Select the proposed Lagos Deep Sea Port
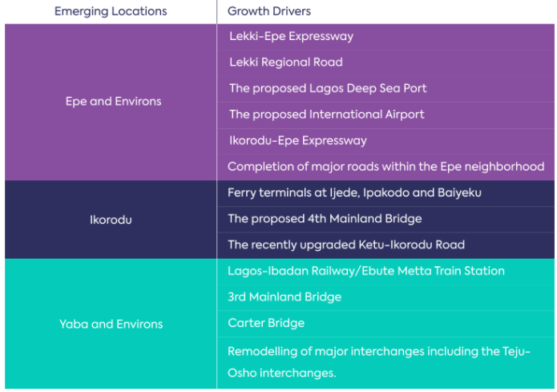 (x=328, y=88)
